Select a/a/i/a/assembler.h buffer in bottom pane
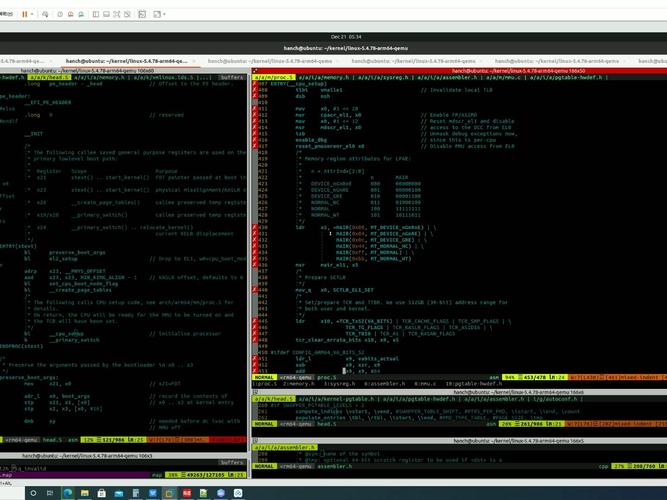The image size is (667, 500). 285,448
